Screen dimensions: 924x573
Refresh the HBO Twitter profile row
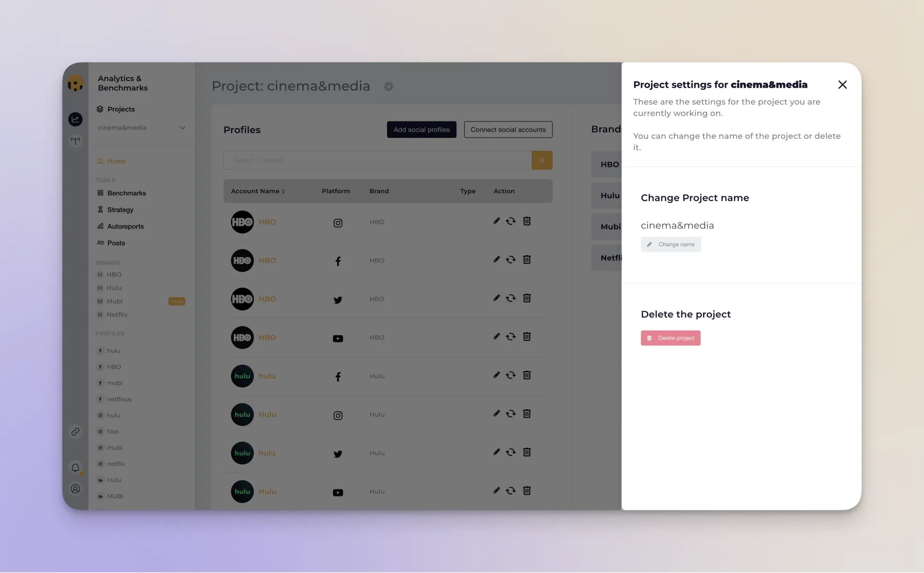[511, 298]
